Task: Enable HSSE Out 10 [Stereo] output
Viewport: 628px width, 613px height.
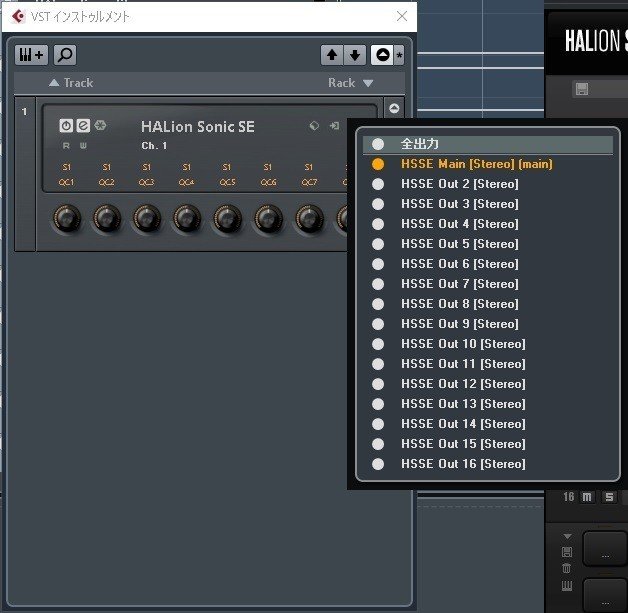Action: [x=487, y=344]
